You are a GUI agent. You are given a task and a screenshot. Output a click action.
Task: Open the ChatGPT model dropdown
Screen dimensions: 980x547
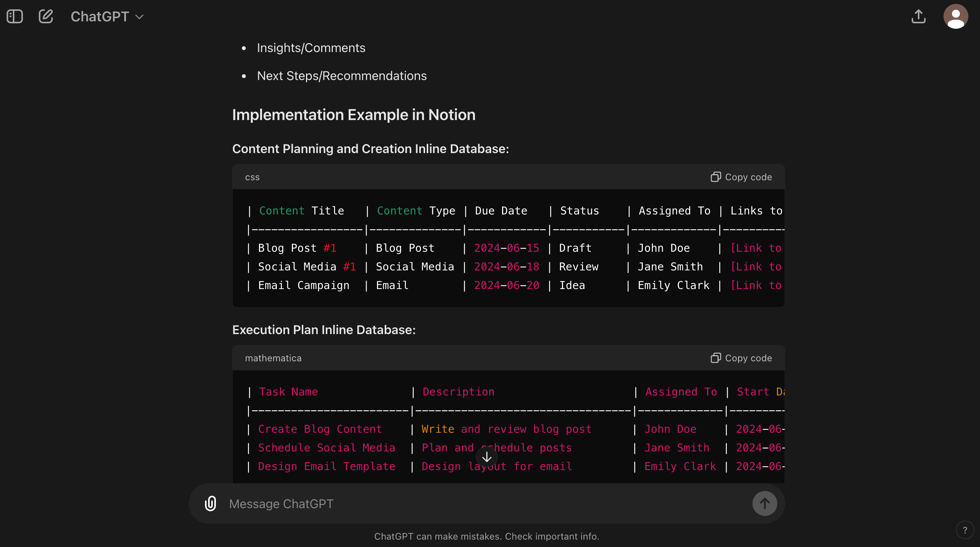click(x=107, y=17)
